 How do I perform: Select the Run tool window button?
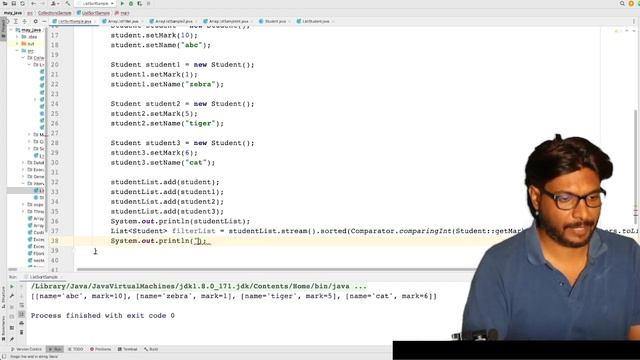click(x=55, y=349)
